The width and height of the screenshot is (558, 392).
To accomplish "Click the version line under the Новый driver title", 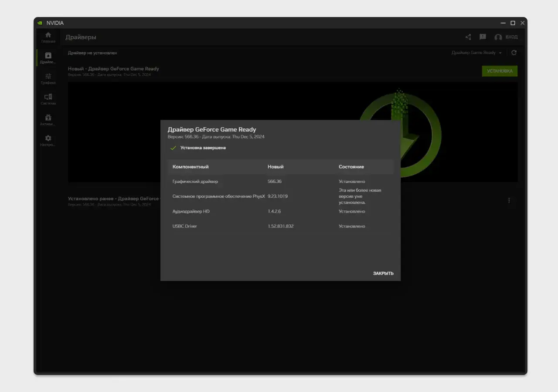I will coord(109,74).
